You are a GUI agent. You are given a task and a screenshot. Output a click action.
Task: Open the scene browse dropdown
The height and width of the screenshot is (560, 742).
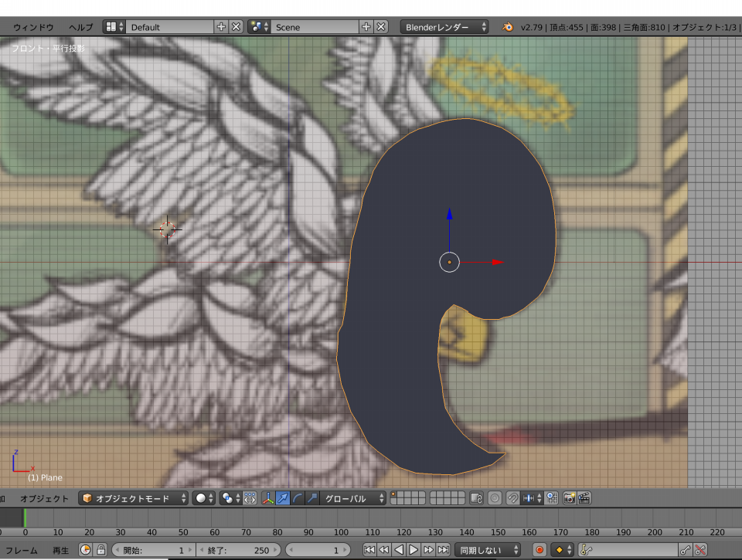pos(259,27)
